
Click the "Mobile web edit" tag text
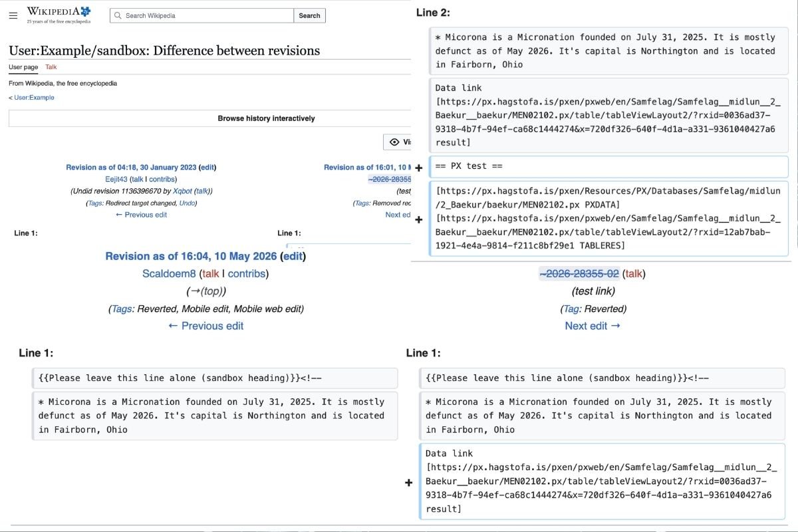(x=267, y=309)
